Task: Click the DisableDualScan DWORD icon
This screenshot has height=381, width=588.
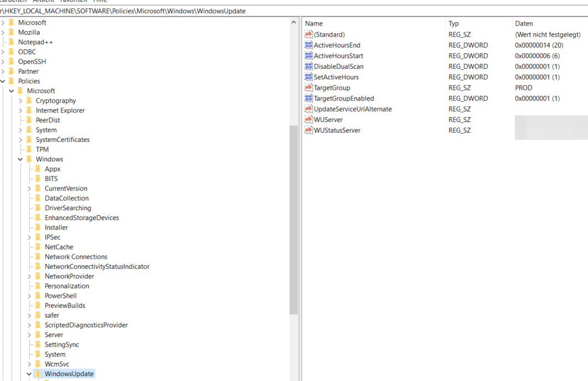Action: (309, 66)
